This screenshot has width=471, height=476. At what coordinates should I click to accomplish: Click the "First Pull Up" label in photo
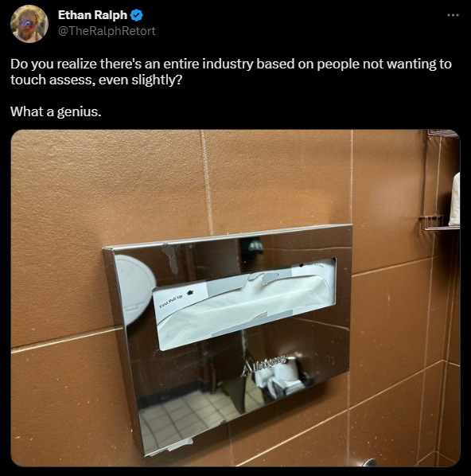click(x=171, y=300)
